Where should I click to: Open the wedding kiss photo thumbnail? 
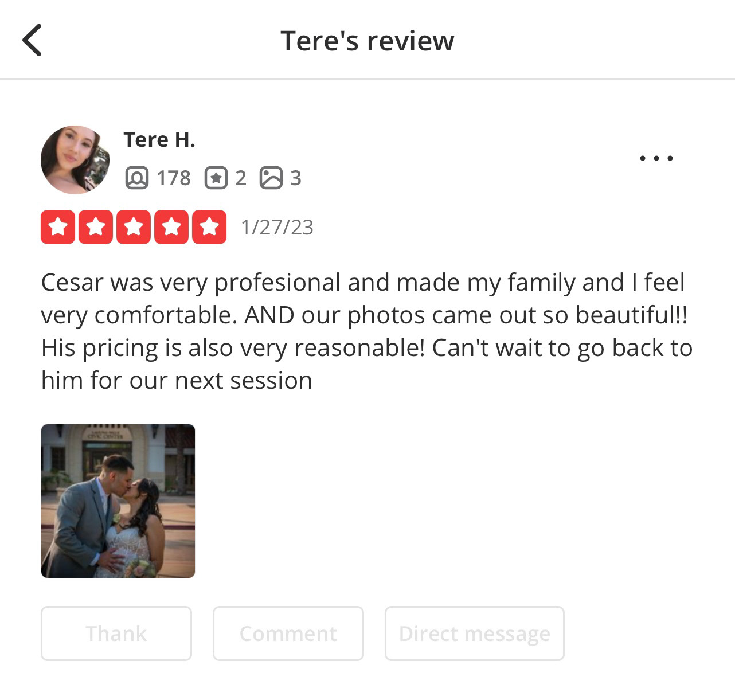point(118,500)
